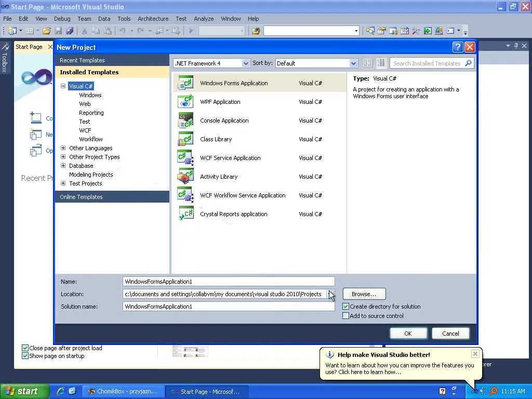Select the Workflow category under Visual C#
The image size is (532, 399).
click(x=91, y=139)
